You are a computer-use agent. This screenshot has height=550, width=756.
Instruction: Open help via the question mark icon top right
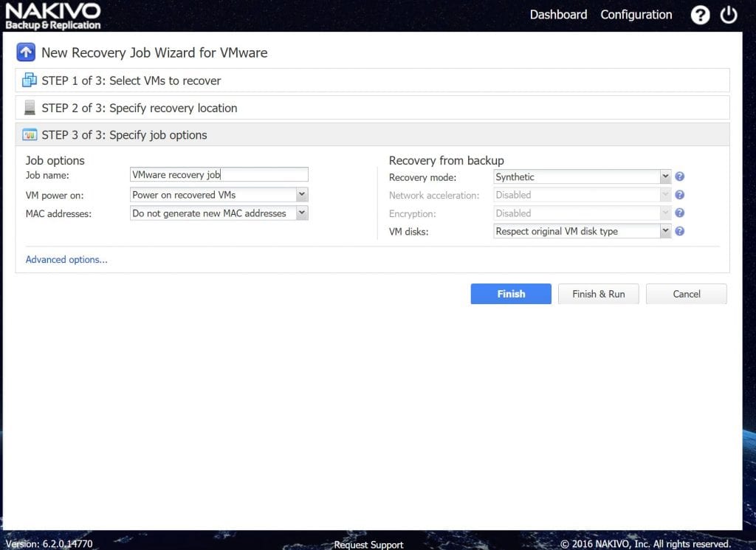[x=700, y=15]
